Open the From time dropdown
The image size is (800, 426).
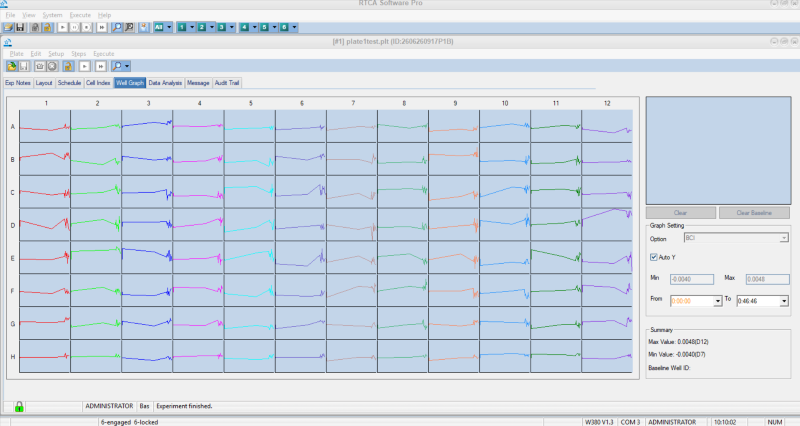pyautogui.click(x=717, y=302)
